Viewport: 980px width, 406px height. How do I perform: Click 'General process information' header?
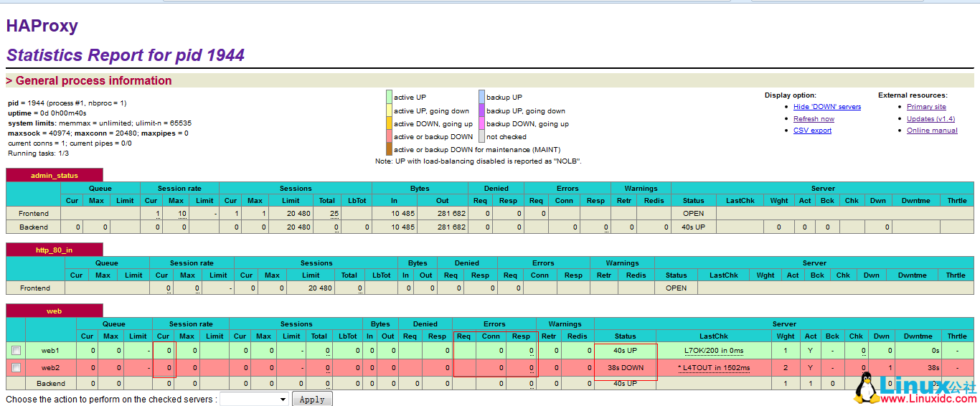click(89, 81)
